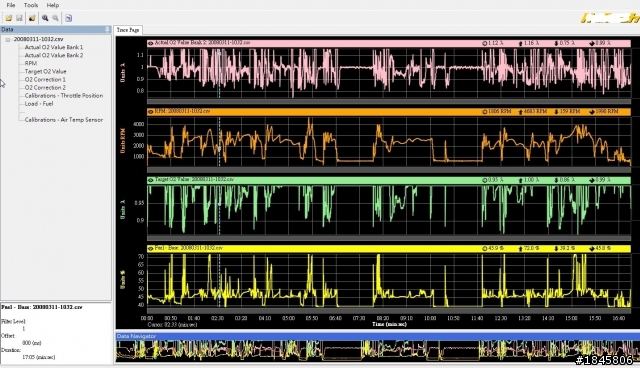Click the gray bar under the RPM trace

point(389,170)
